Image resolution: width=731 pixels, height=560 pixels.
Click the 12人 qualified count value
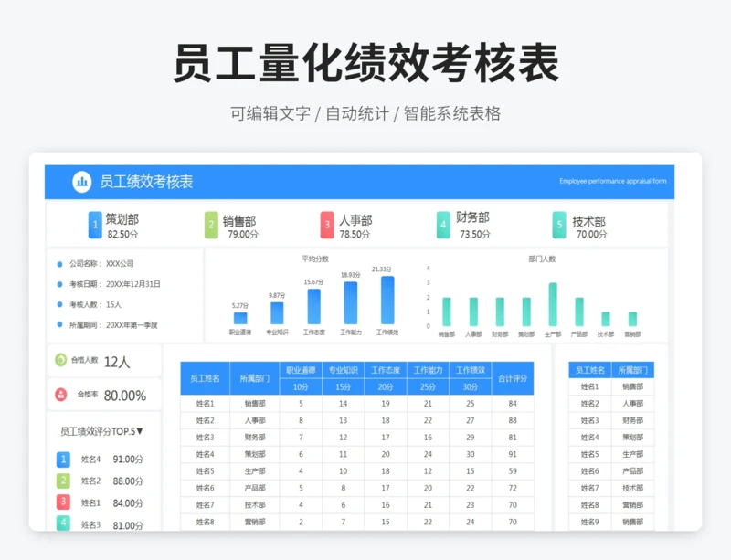(117, 362)
